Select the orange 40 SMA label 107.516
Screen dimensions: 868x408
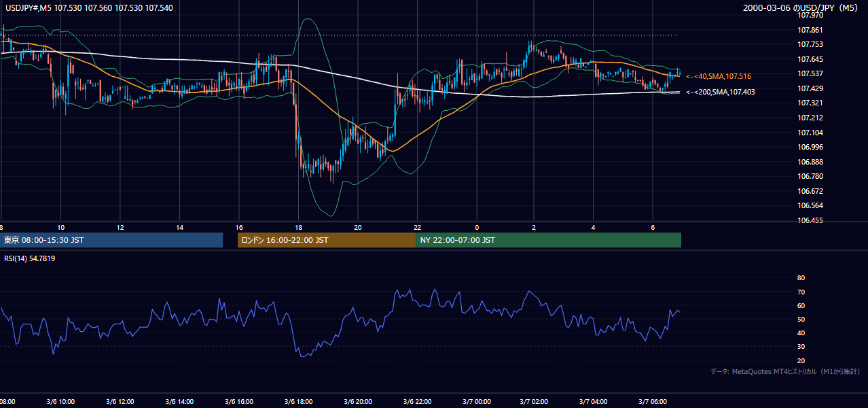pos(719,76)
